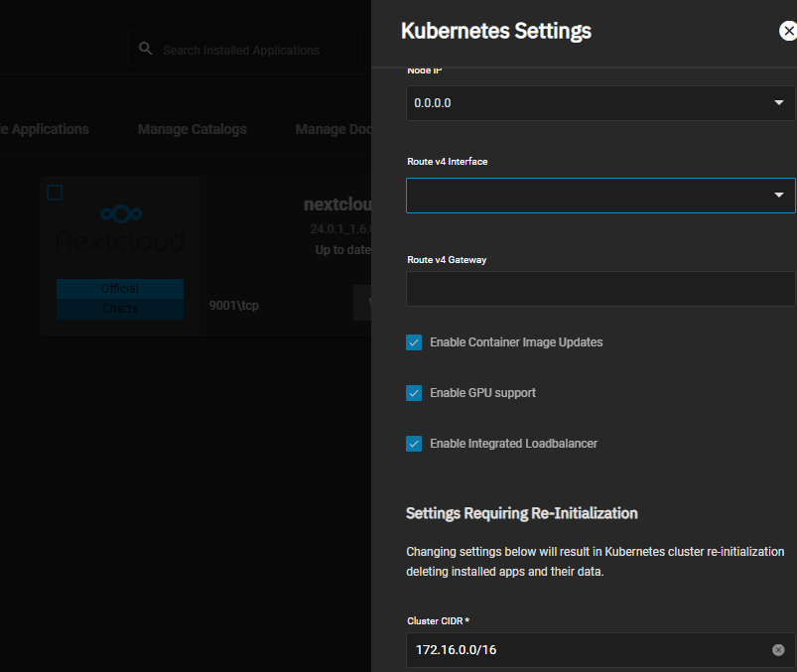Toggle Enable GPU support checkbox
The width and height of the screenshot is (797, 672).
(x=414, y=393)
